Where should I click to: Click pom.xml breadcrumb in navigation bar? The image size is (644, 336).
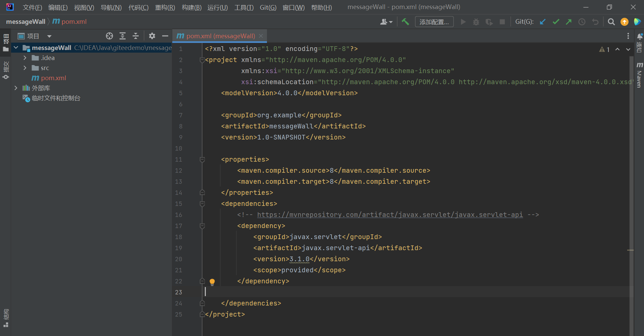pos(70,21)
